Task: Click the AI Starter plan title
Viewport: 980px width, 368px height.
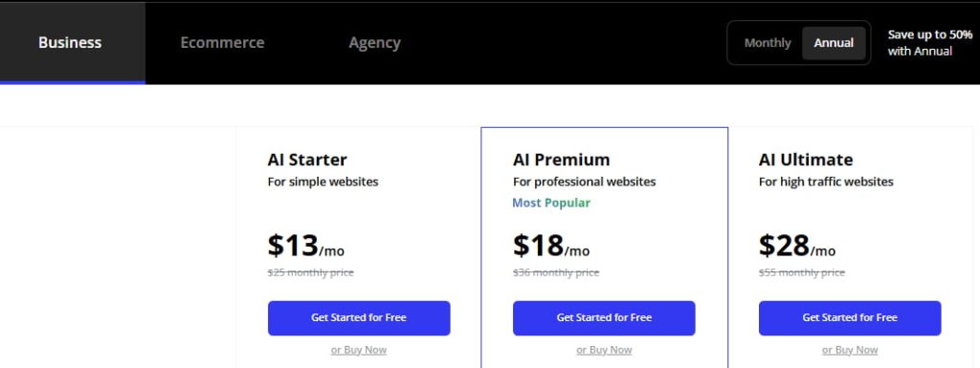Action: pyautogui.click(x=307, y=160)
